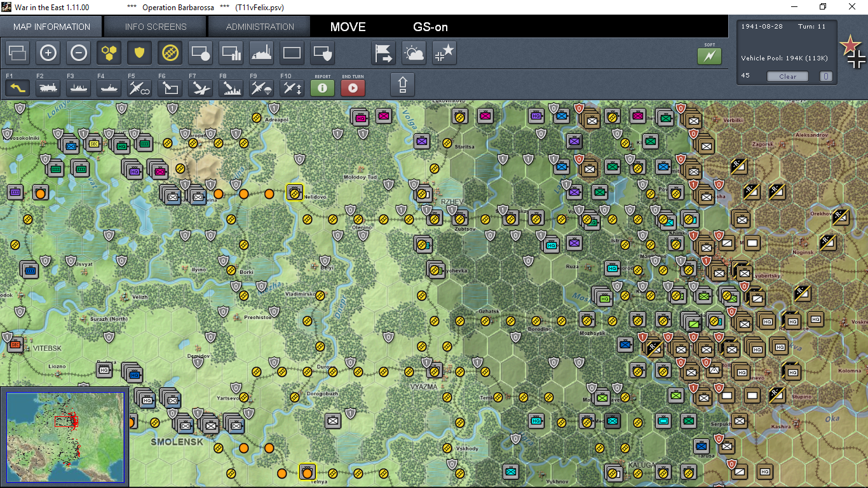
Task: Click the Molodoy Tud town label
Action: [360, 177]
